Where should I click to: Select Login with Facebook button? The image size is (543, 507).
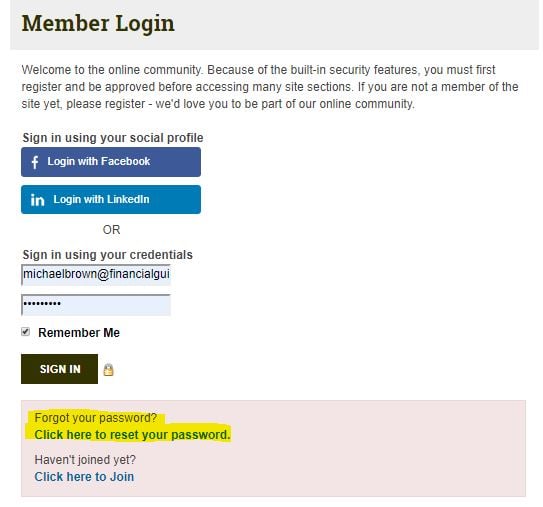tap(111, 162)
